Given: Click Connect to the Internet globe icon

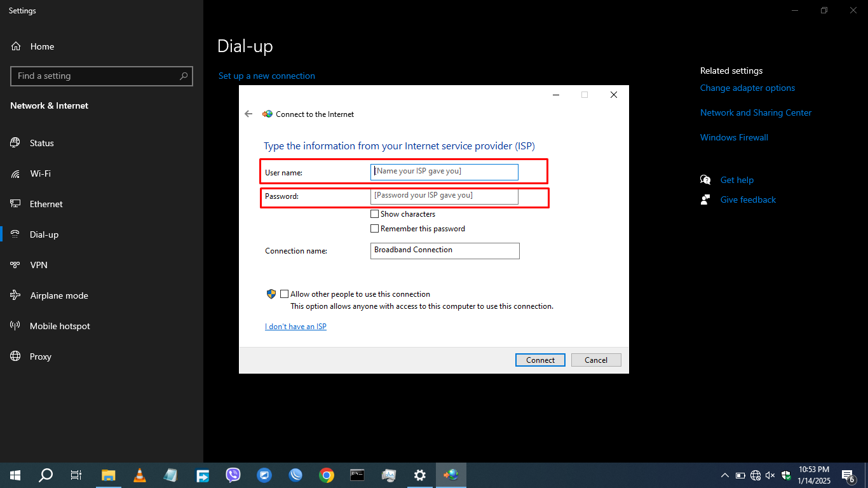Looking at the screenshot, I should (268, 114).
